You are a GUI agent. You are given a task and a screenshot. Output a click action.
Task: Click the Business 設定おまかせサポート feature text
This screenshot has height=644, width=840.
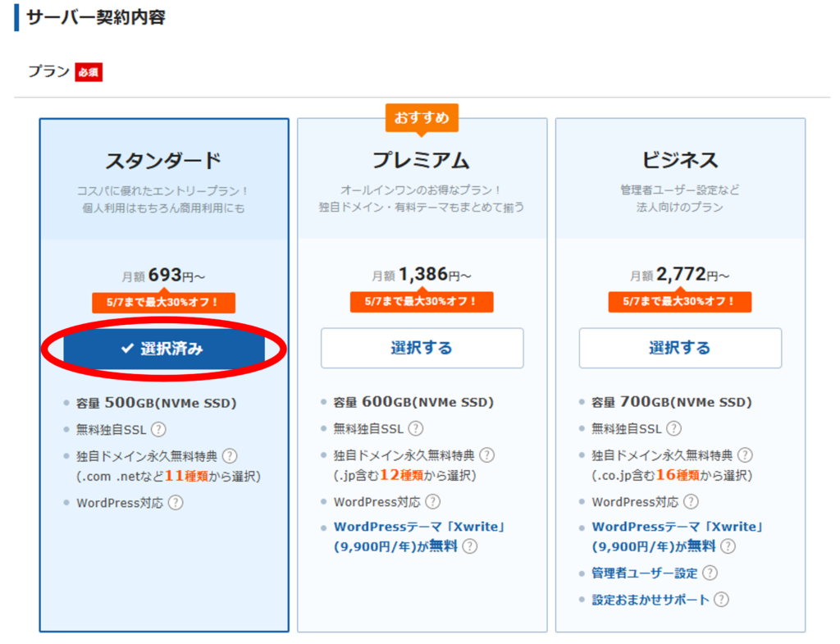pos(651,600)
